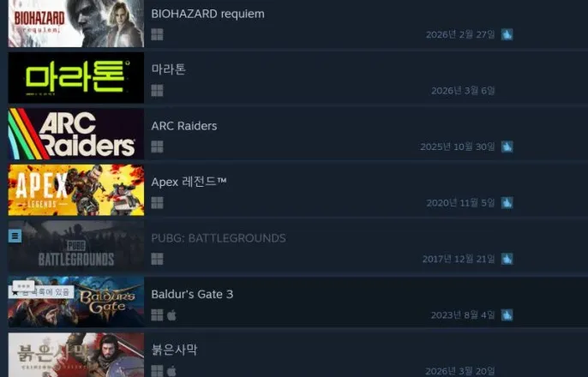The height and width of the screenshot is (377, 588).
Task: Select the 붉은사막 capsule image
Action: coord(76,355)
